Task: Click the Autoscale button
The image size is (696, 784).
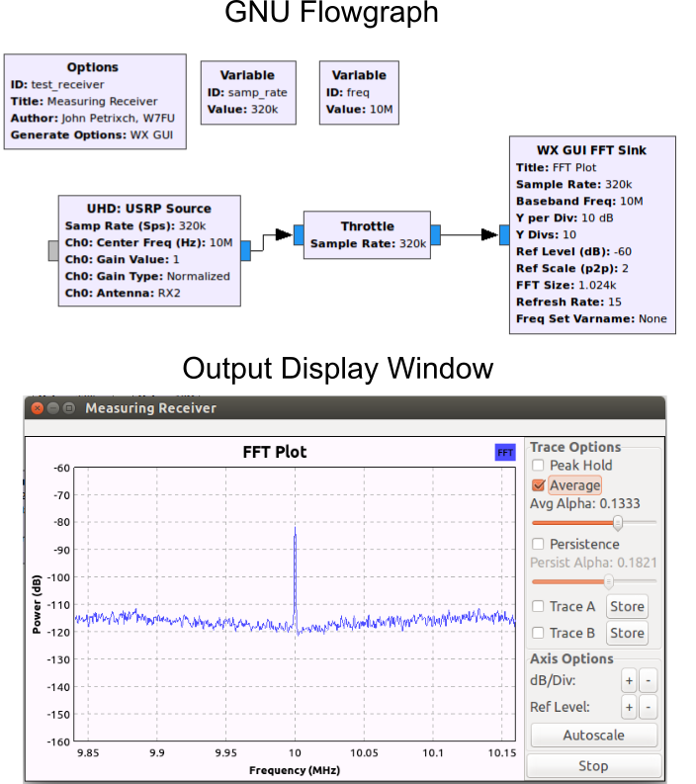Action: point(593,736)
